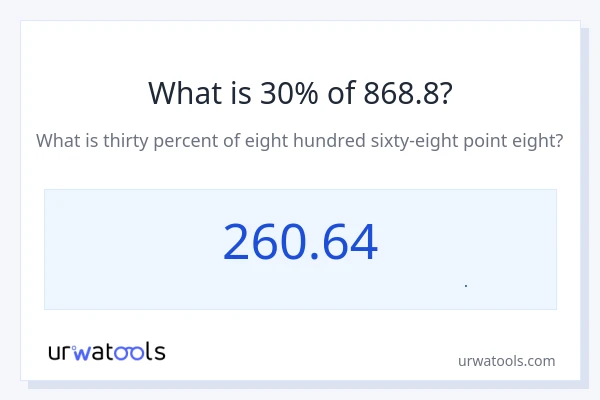Screen dimensions: 600x400
Task: Click the urwatools.com link
Action: (506, 361)
